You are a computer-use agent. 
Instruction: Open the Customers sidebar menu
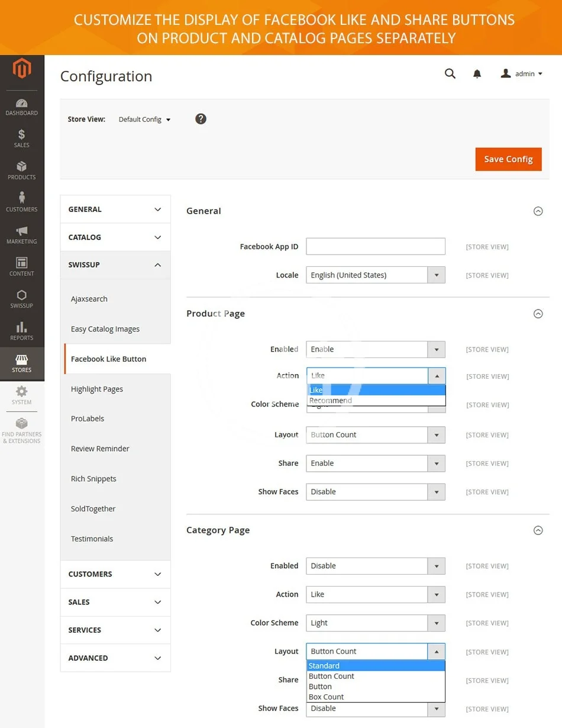pyautogui.click(x=22, y=202)
